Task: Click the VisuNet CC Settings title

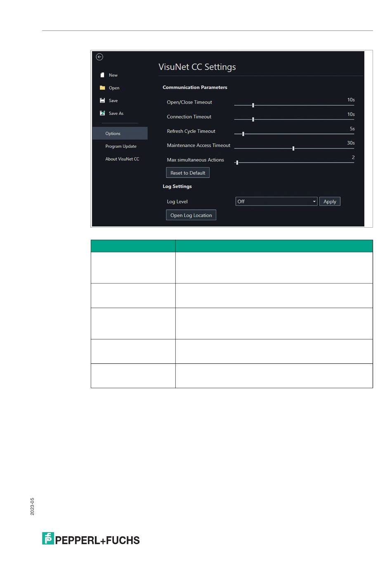Action: (x=197, y=67)
